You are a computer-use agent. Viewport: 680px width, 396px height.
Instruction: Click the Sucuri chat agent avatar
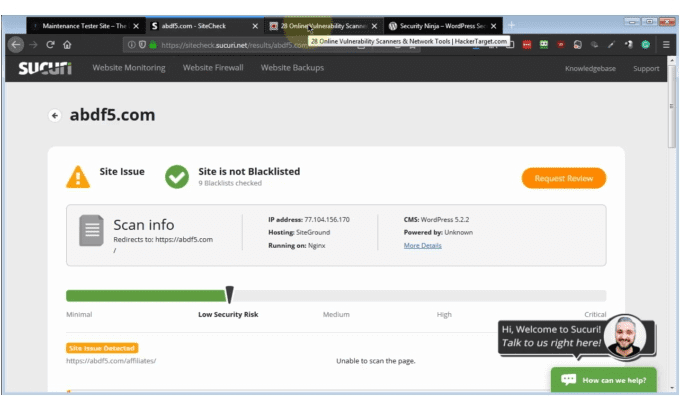pyautogui.click(x=625, y=336)
